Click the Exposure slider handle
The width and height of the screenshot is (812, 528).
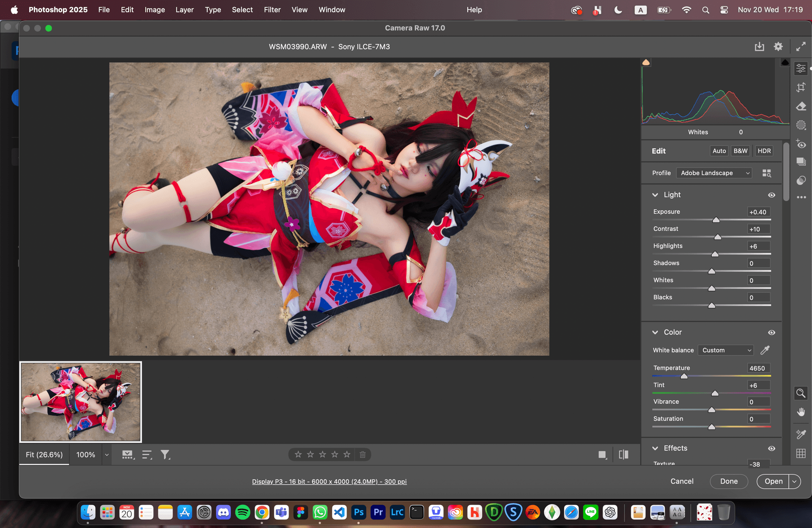point(716,220)
